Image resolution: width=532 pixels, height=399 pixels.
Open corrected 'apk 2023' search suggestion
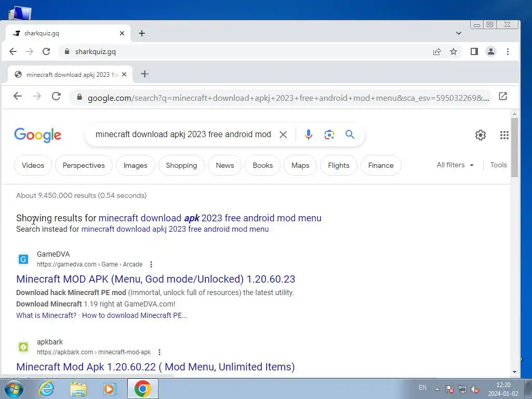(x=210, y=218)
